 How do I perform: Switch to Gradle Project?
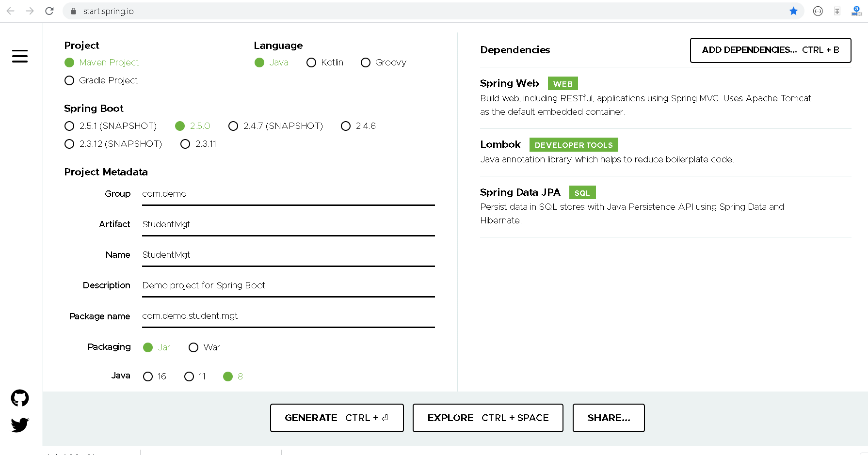(69, 80)
